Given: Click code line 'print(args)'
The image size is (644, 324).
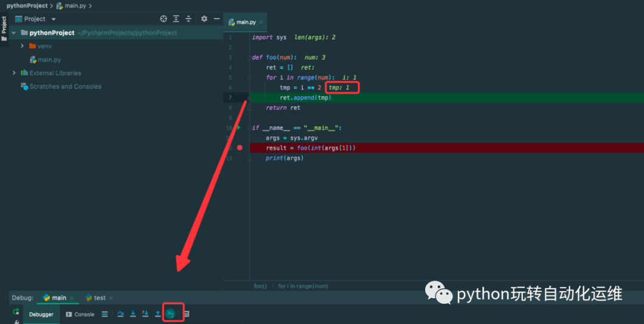Looking at the screenshot, I should 284,158.
